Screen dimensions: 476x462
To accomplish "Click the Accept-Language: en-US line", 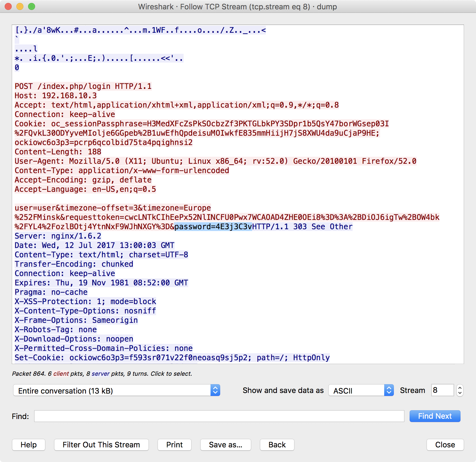I will (85, 189).
